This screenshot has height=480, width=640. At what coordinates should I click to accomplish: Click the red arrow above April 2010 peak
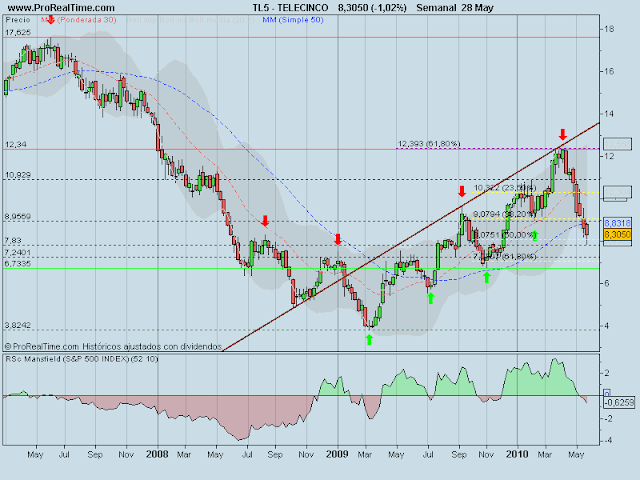563,134
